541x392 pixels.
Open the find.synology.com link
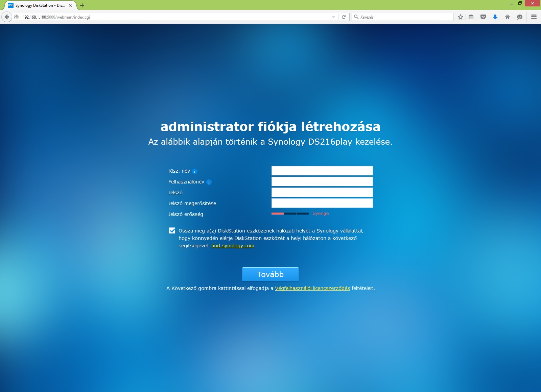pyautogui.click(x=233, y=246)
